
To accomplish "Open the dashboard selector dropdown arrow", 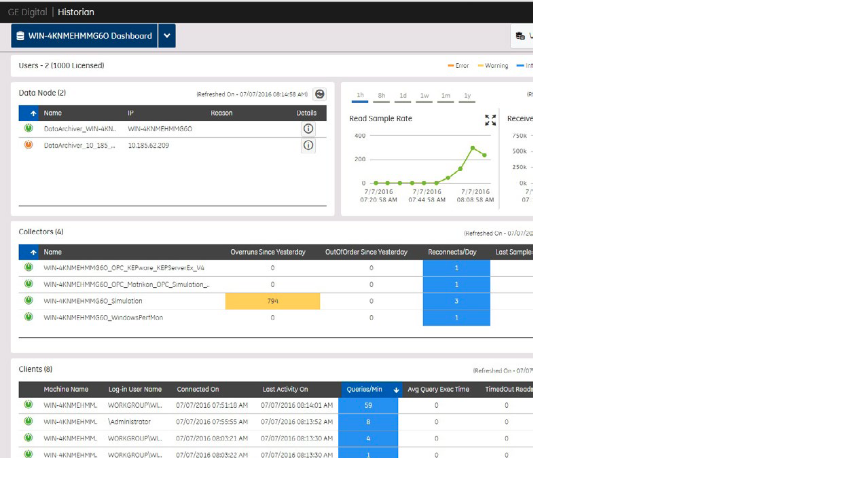I will tap(167, 36).
